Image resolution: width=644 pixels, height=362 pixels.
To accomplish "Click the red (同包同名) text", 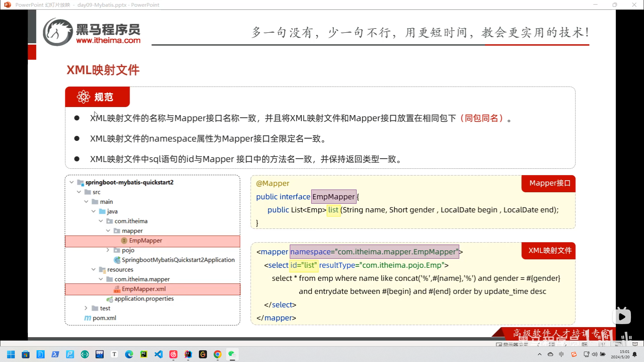I will 481,118.
